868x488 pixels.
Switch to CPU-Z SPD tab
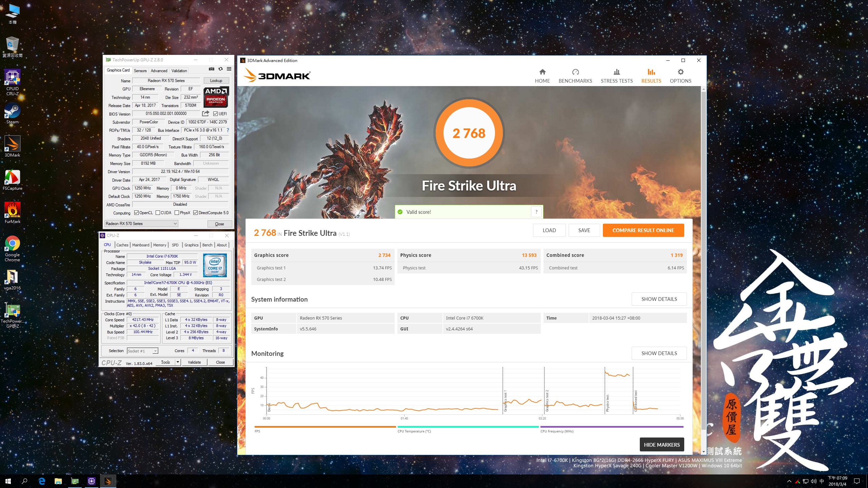(175, 245)
